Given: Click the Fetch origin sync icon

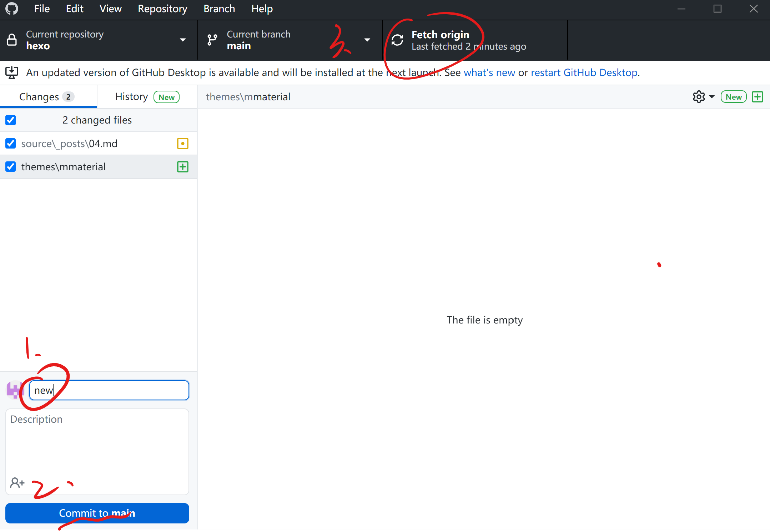Looking at the screenshot, I should pyautogui.click(x=397, y=40).
